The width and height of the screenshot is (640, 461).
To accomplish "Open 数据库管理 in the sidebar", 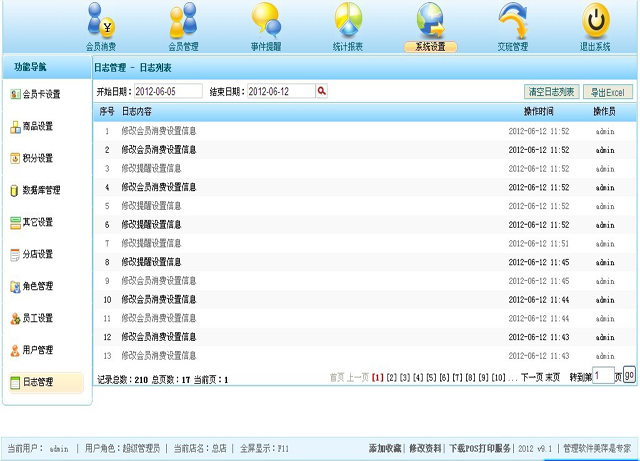I will [x=42, y=190].
